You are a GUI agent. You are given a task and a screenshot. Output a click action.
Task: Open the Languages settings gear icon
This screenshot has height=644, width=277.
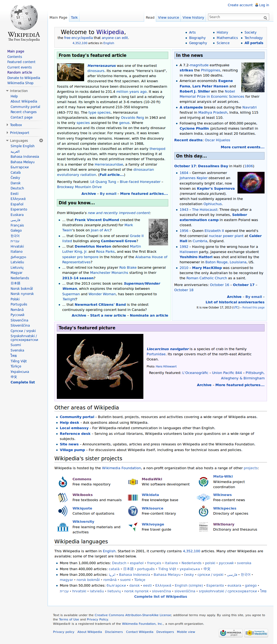point(41,140)
